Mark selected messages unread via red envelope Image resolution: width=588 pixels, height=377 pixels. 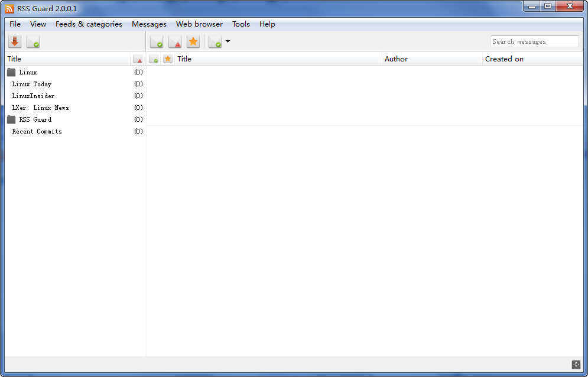click(x=175, y=41)
